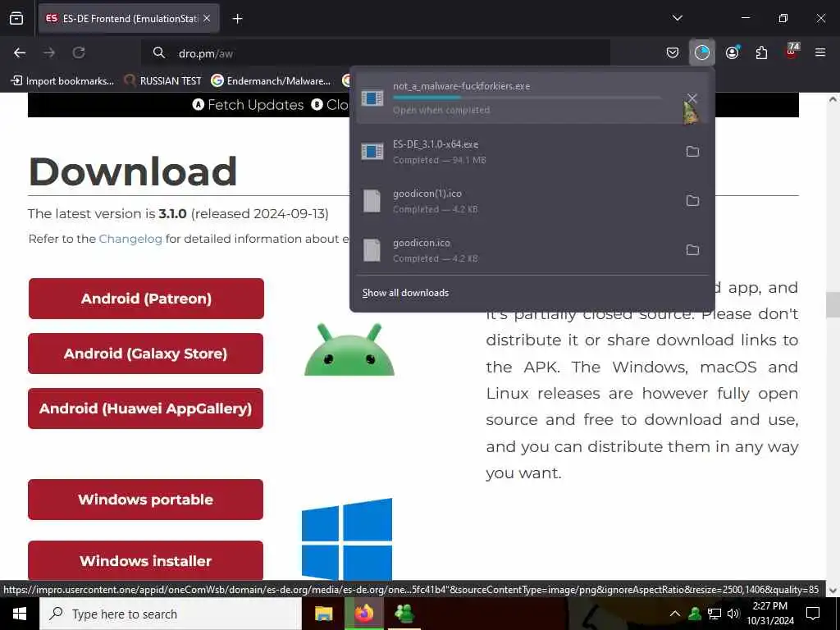Open the Windows Start menu
This screenshot has height=630, width=840.
click(20, 614)
